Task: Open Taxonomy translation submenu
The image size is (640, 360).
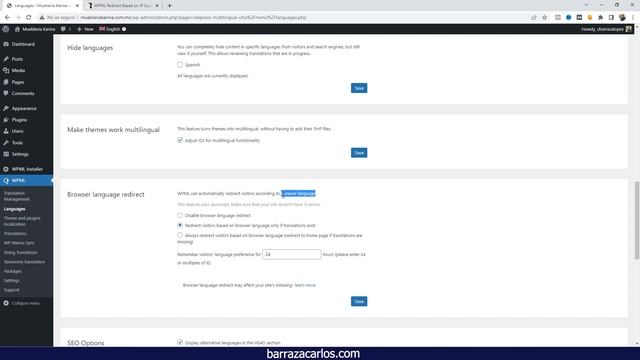Action: pyautogui.click(x=24, y=262)
